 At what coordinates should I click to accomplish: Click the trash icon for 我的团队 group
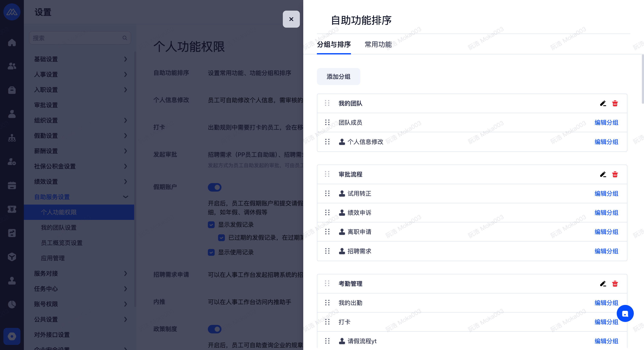pos(615,103)
